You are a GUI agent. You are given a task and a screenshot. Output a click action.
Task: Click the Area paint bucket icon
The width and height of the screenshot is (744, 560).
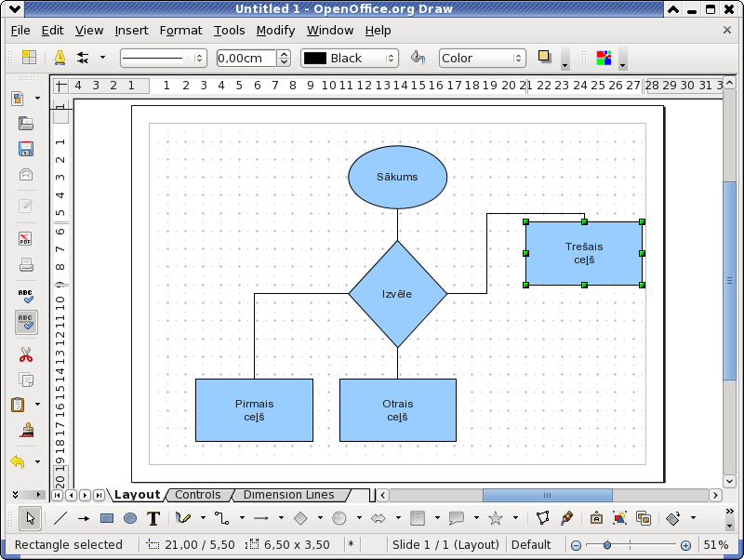point(418,58)
